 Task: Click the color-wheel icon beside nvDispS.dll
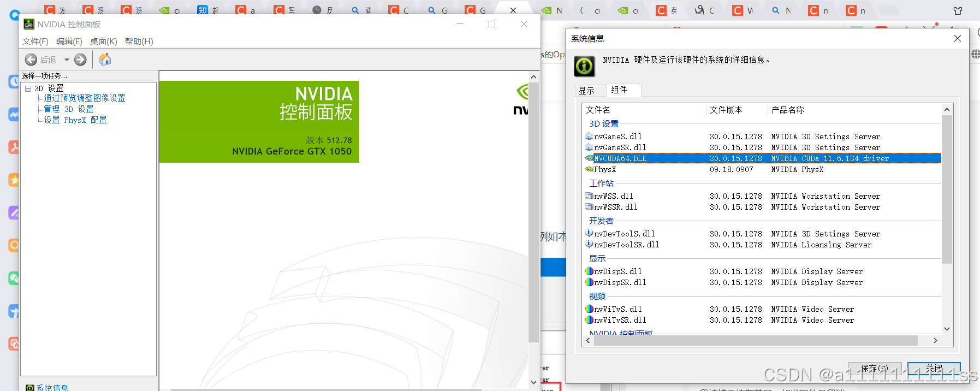589,271
